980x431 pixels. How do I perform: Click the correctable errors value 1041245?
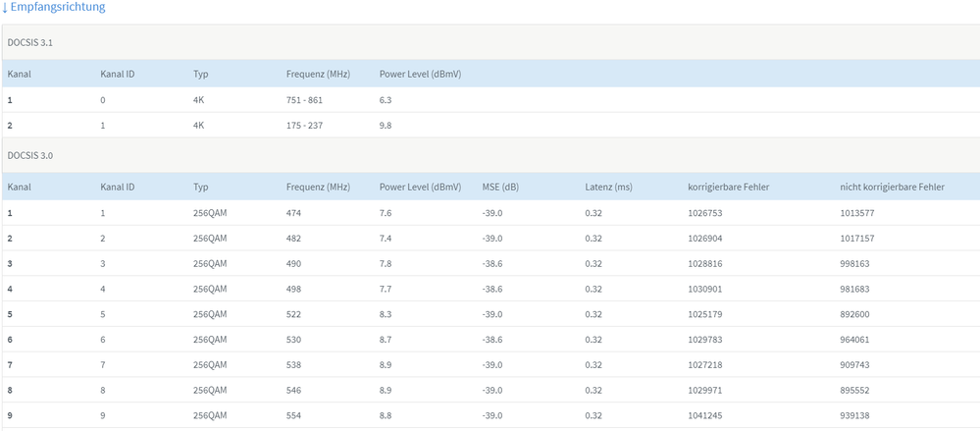(707, 416)
